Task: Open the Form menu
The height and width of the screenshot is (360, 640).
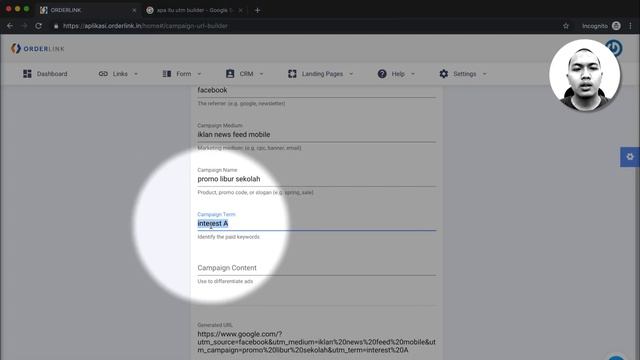Action: click(182, 74)
